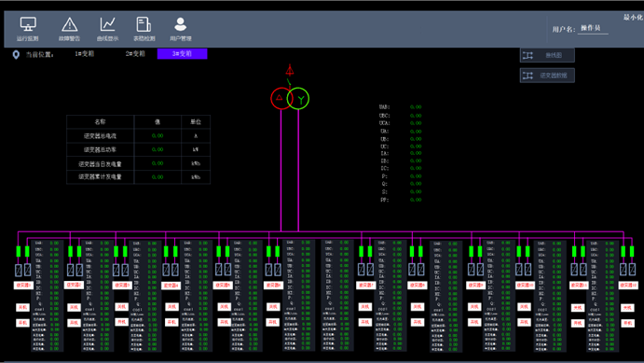Image resolution: width=644 pixels, height=363 pixels.
Task: Click 关机 under 逆变器5
Action: [x=224, y=307]
